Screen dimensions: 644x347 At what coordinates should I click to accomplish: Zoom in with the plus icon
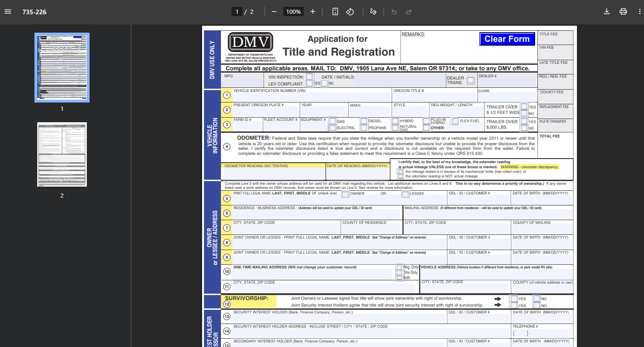[x=313, y=11]
